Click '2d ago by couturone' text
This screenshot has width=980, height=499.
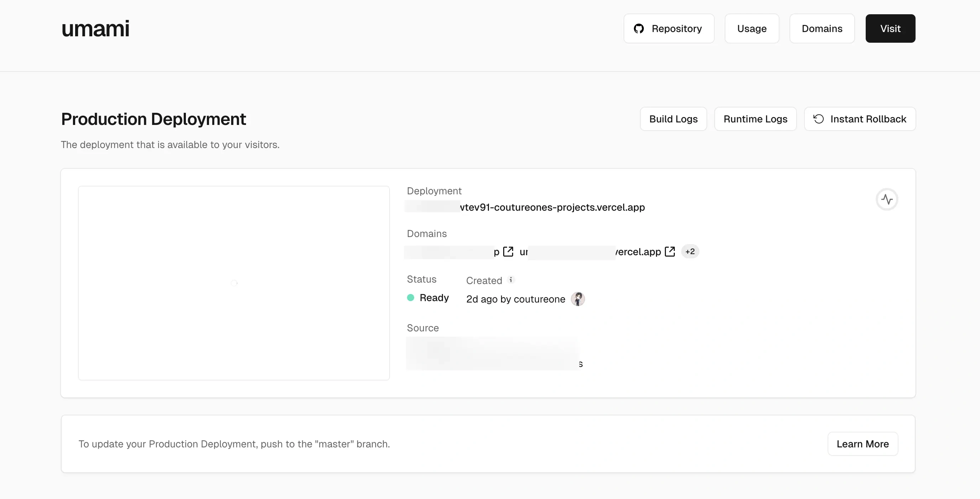click(x=516, y=299)
